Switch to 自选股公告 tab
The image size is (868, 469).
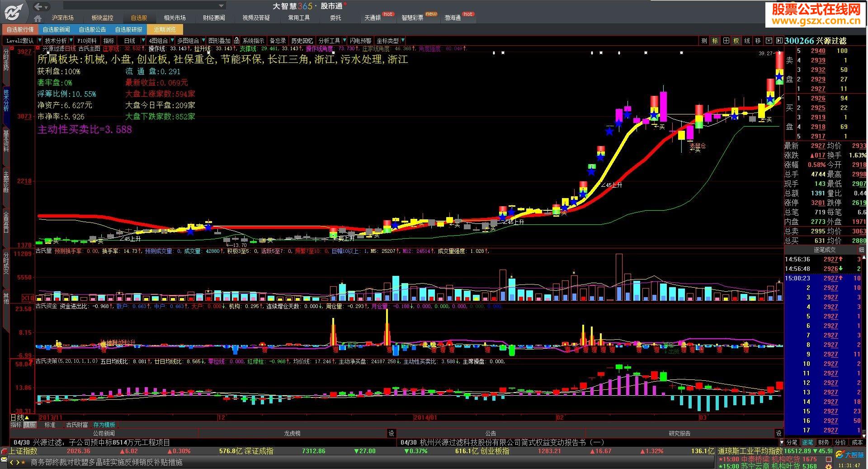[92, 30]
